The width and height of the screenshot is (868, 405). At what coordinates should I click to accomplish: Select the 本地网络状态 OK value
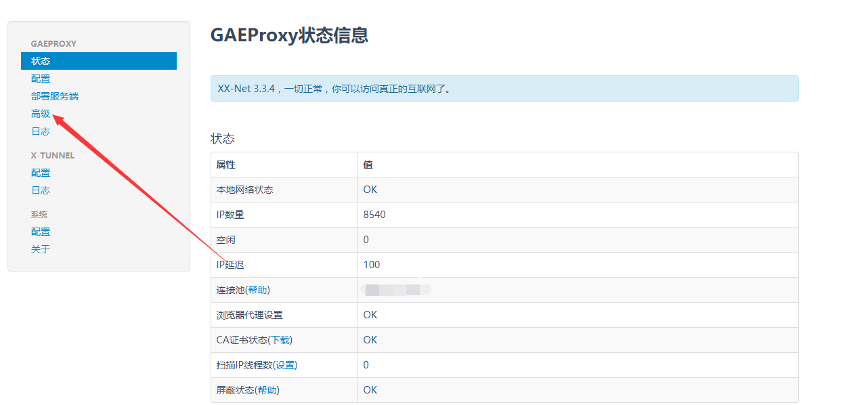370,189
